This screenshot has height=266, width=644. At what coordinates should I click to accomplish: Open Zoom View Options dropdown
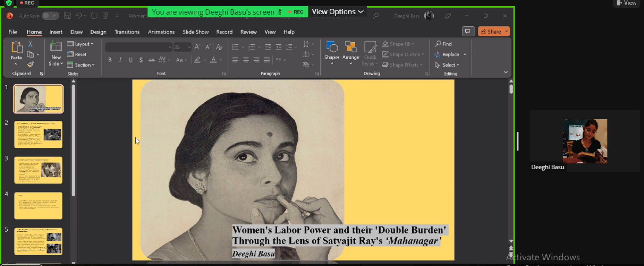pyautogui.click(x=337, y=12)
